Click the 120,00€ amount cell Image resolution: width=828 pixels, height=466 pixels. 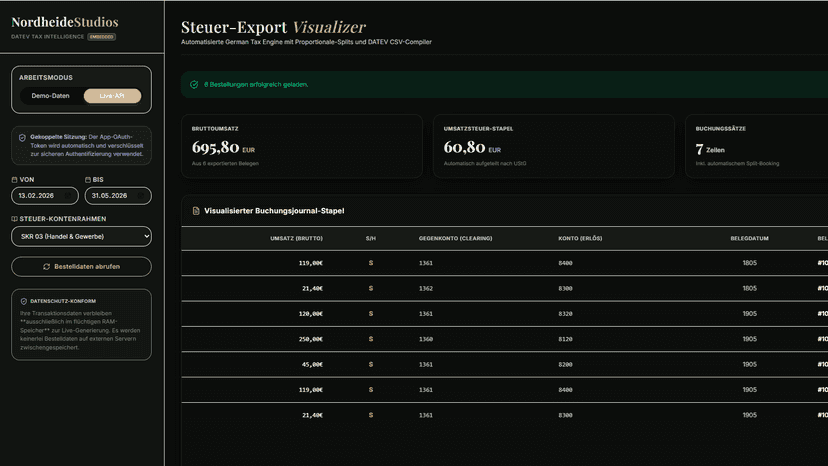pyautogui.click(x=310, y=314)
